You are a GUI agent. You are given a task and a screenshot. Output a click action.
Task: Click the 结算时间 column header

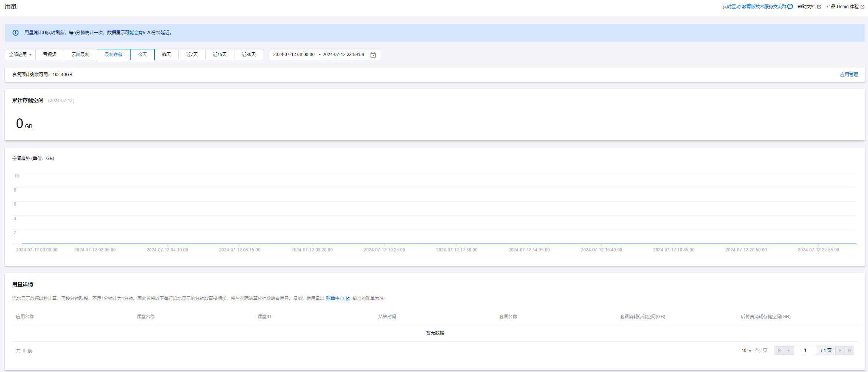[387, 317]
